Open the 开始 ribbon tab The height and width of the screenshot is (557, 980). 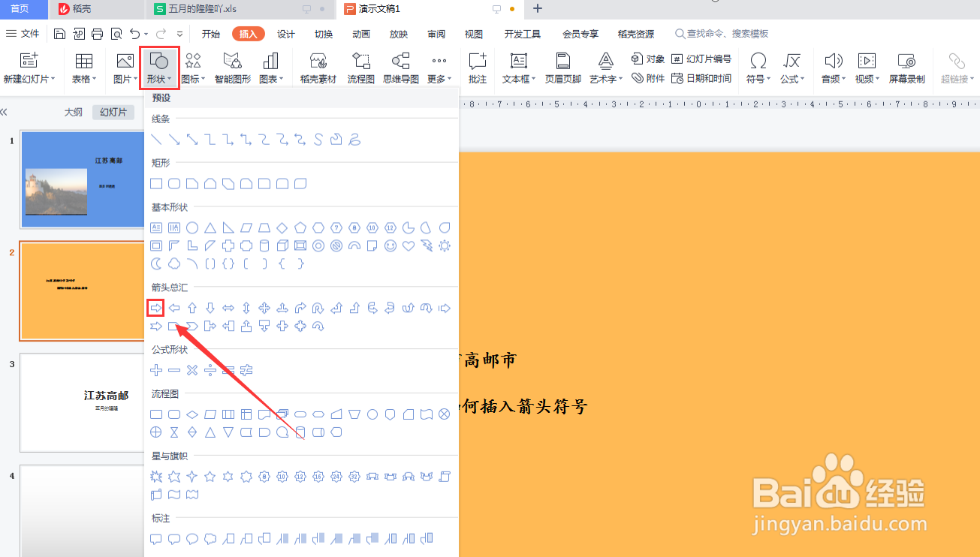211,34
